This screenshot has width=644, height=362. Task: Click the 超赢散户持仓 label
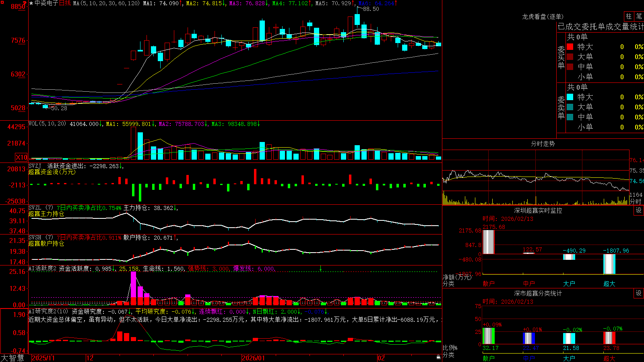point(46,243)
